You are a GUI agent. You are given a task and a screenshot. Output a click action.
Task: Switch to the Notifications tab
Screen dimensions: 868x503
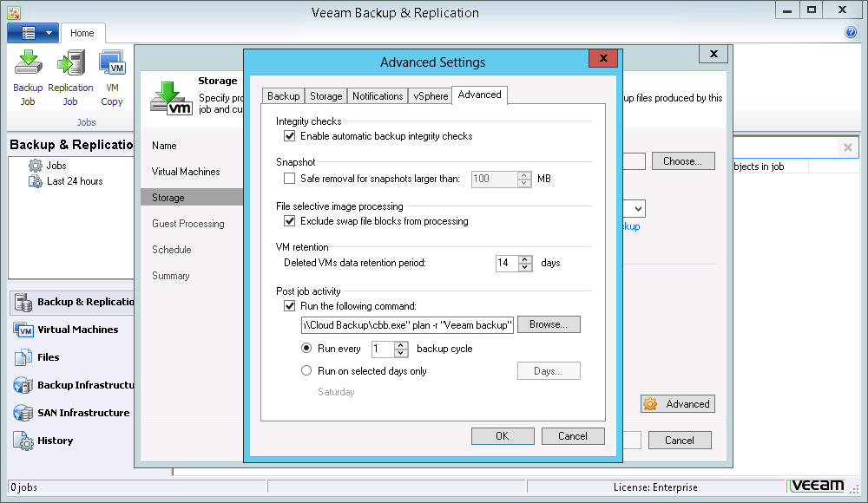pos(378,96)
